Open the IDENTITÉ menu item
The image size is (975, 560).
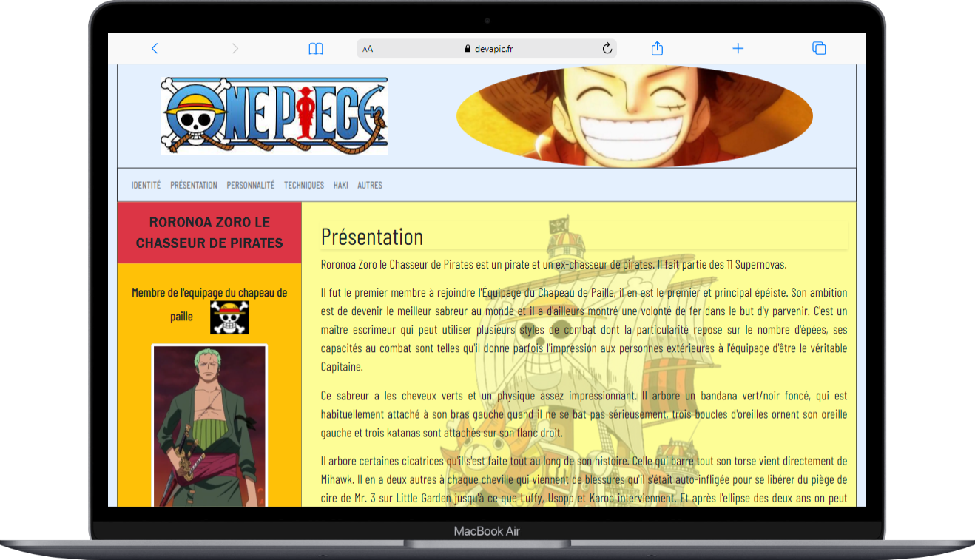(x=146, y=186)
